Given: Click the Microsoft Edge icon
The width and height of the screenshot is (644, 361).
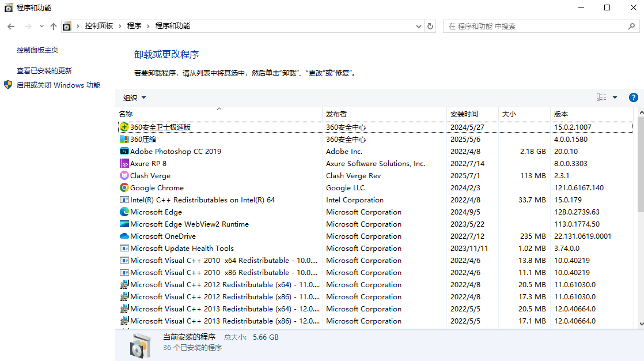Looking at the screenshot, I should [124, 212].
